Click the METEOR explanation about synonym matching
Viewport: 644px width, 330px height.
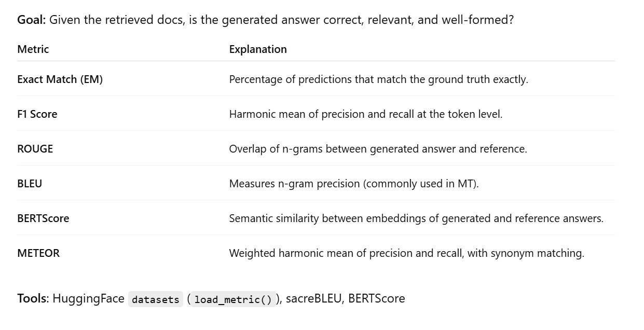[406, 253]
